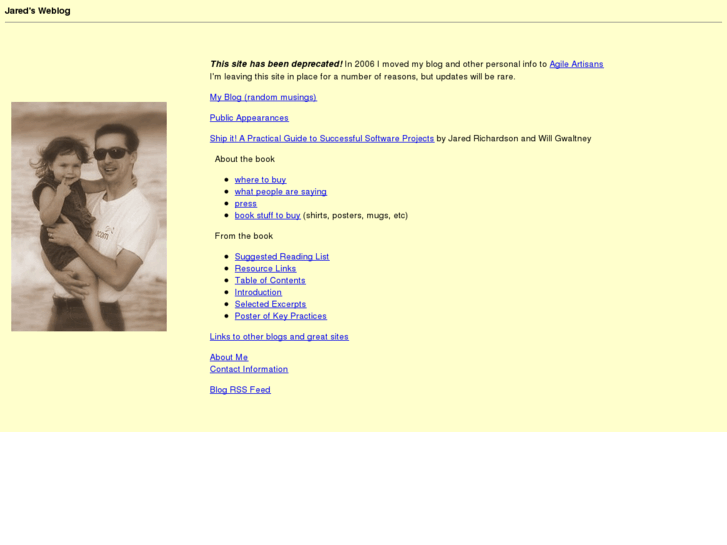The image size is (727, 545).
Task: Open Poster of Key Practices link
Action: coord(281,316)
